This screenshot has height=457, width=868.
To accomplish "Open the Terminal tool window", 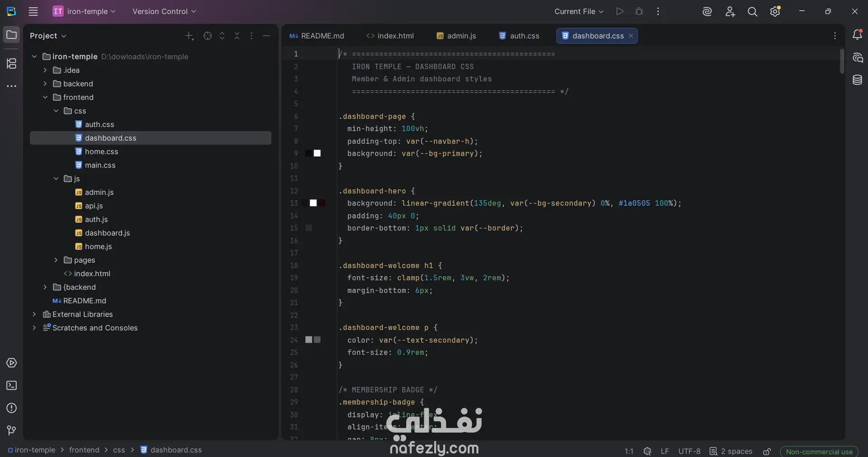I will [x=11, y=386].
